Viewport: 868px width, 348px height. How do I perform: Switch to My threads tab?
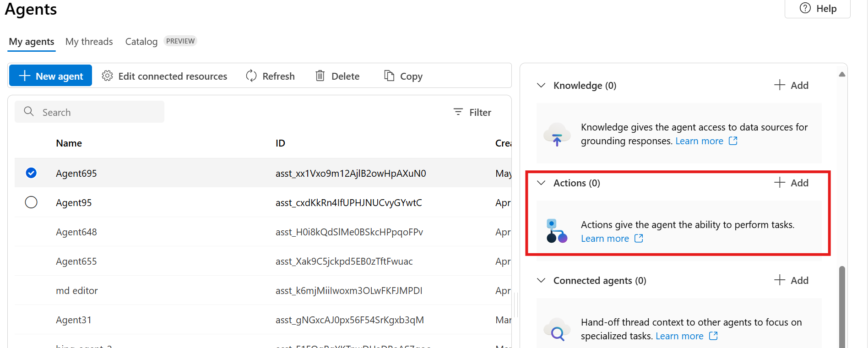click(89, 42)
